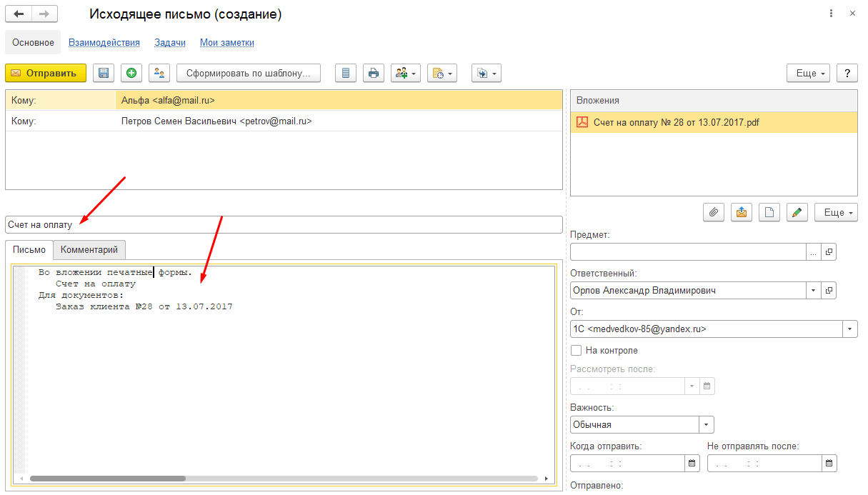Image resolution: width=868 pixels, height=495 pixels.
Task: Click the green plus create icon
Action: coord(131,73)
